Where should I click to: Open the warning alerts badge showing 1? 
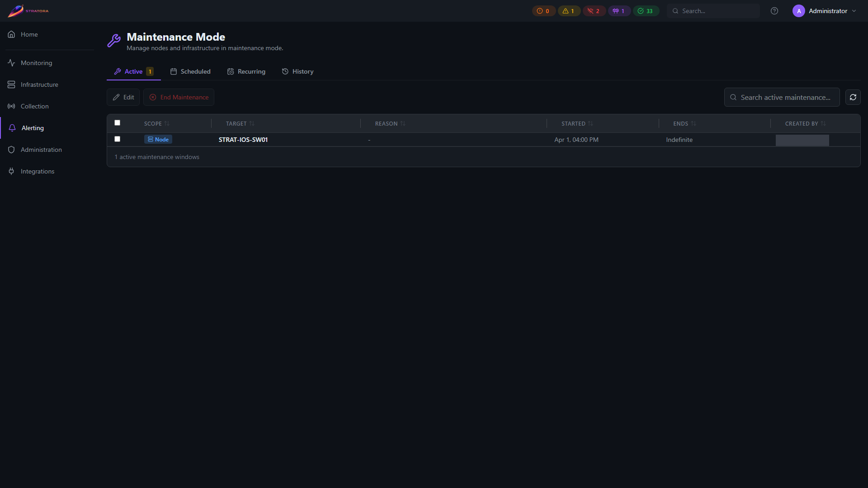(x=569, y=11)
